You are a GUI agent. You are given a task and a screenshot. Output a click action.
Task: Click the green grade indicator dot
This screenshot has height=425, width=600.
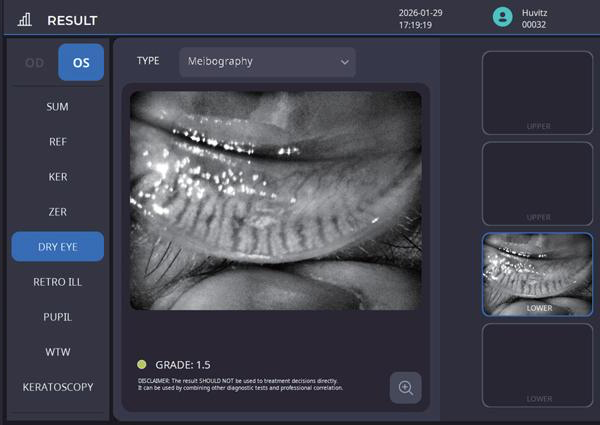(x=142, y=365)
